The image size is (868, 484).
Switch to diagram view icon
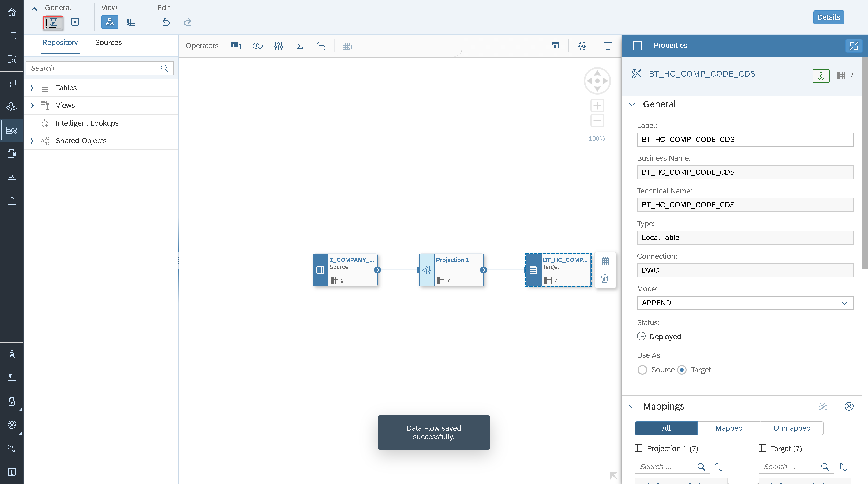coord(110,22)
